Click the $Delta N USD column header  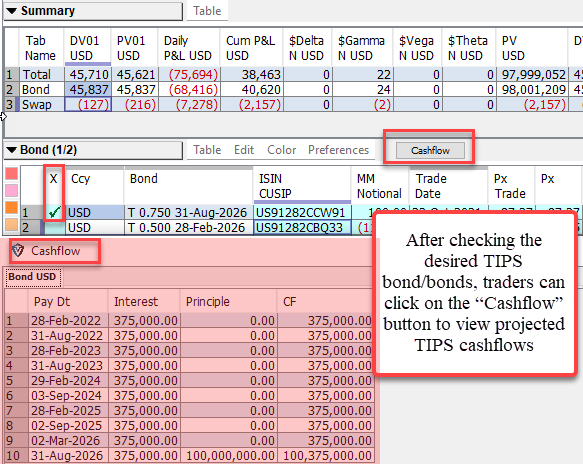pyautogui.click(x=307, y=48)
